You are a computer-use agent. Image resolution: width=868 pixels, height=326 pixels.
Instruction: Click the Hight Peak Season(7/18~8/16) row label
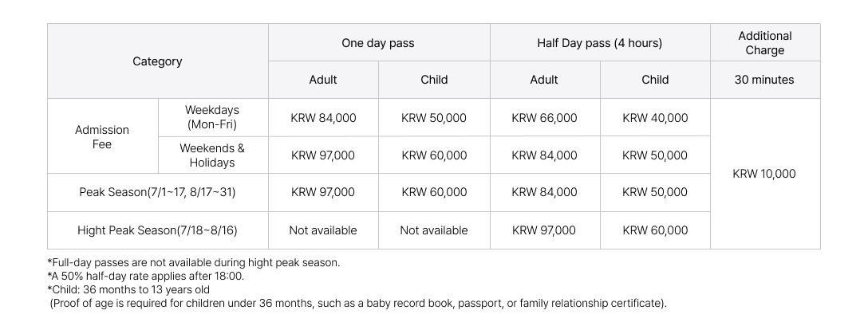[x=157, y=230]
